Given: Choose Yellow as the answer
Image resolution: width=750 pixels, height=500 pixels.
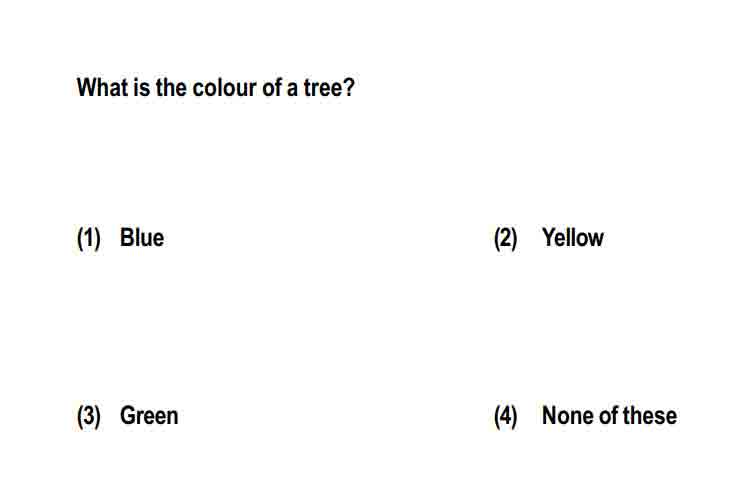Looking at the screenshot, I should pos(573,237).
